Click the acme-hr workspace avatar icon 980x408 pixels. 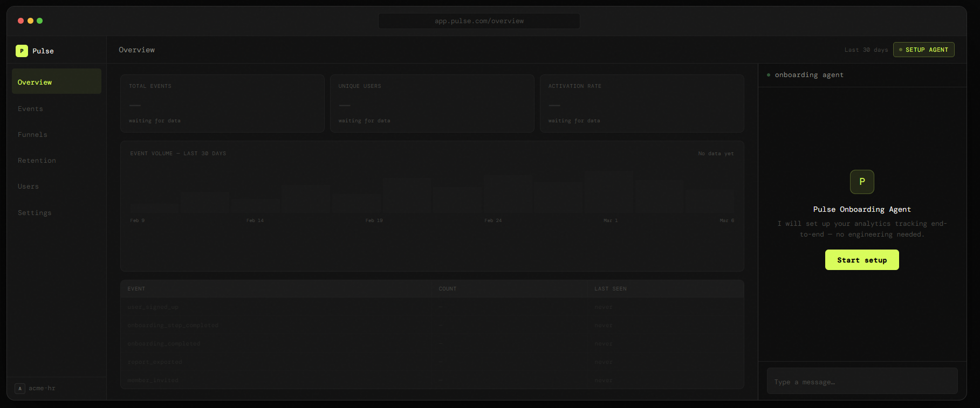click(20, 388)
